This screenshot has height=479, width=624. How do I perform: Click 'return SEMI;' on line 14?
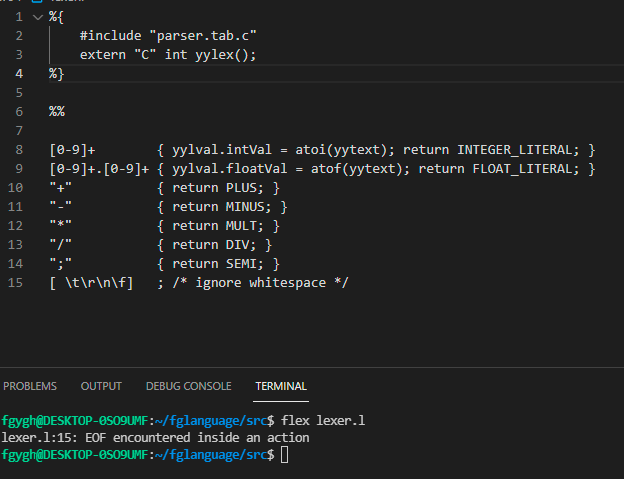tap(218, 264)
